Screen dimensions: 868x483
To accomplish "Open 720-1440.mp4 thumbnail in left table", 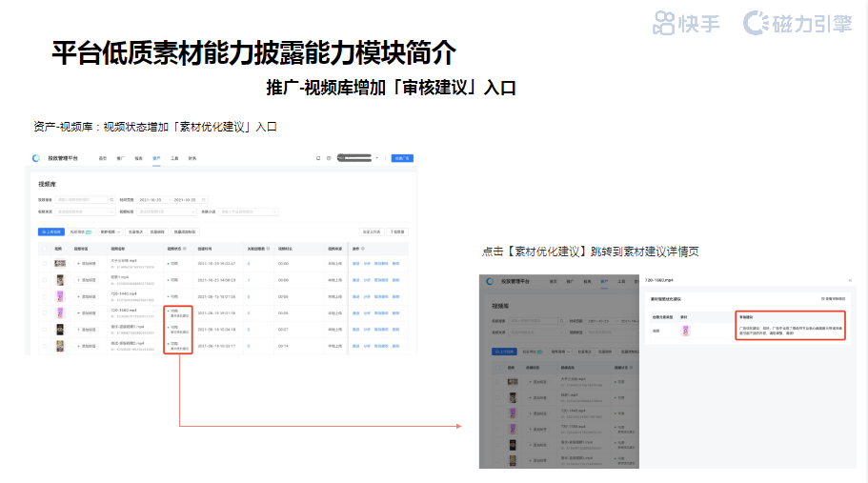I will point(60,296).
